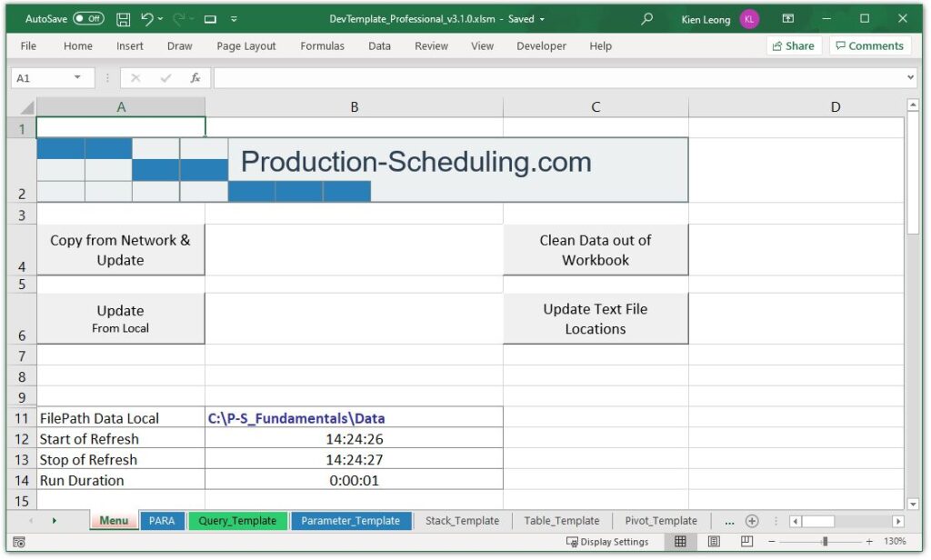The width and height of the screenshot is (931, 560).
Task: Open the Table_Template sheet tab
Action: (x=562, y=521)
